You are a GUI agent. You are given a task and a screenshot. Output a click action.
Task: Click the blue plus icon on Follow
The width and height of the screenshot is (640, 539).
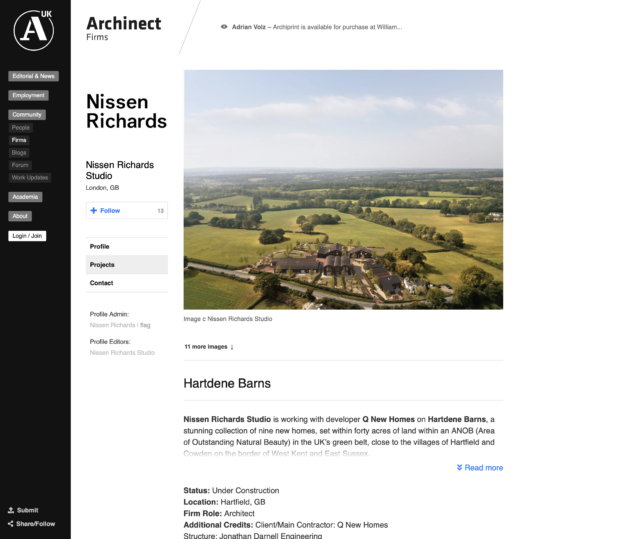94,211
